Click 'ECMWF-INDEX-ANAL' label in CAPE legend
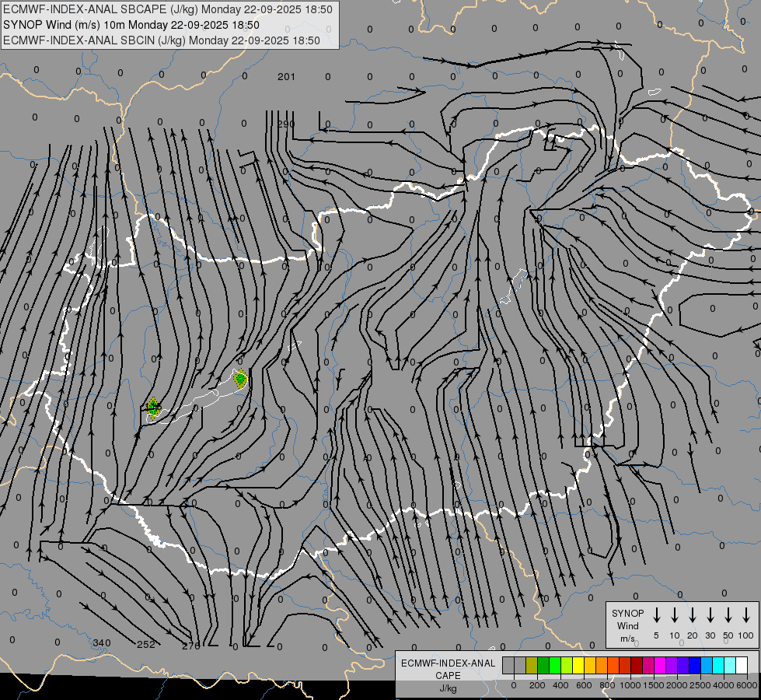761x700 pixels. coord(448,663)
